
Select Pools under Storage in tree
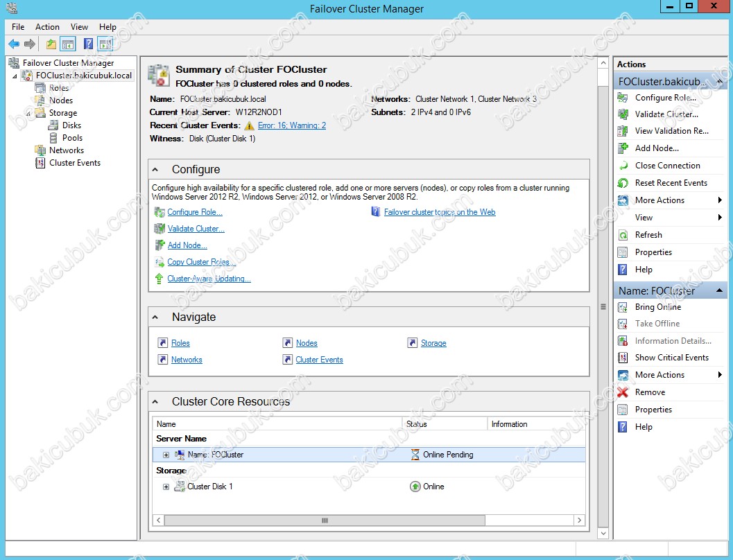pyautogui.click(x=72, y=138)
